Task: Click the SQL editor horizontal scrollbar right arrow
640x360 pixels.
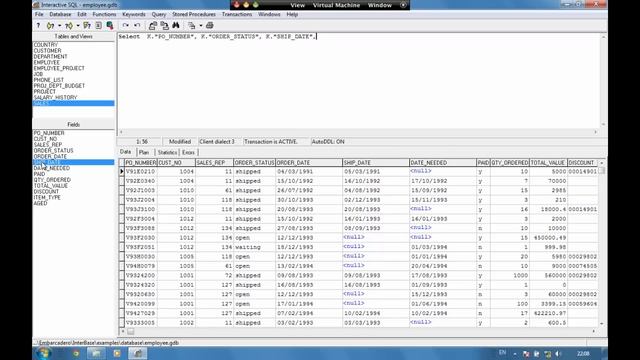Action: (x=596, y=132)
